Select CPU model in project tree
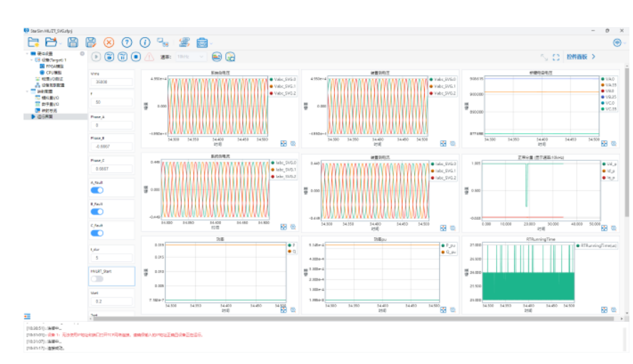Image resolution: width=633 pixels, height=364 pixels. click(53, 72)
